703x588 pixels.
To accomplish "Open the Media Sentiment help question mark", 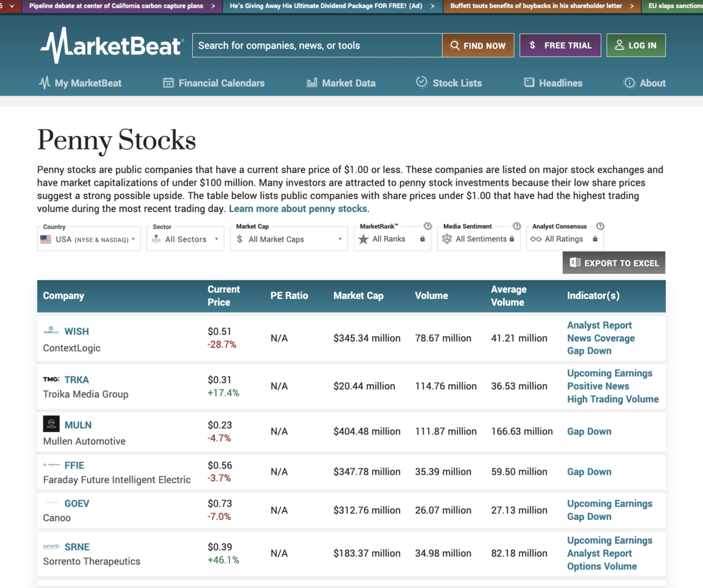I will 517,226.
